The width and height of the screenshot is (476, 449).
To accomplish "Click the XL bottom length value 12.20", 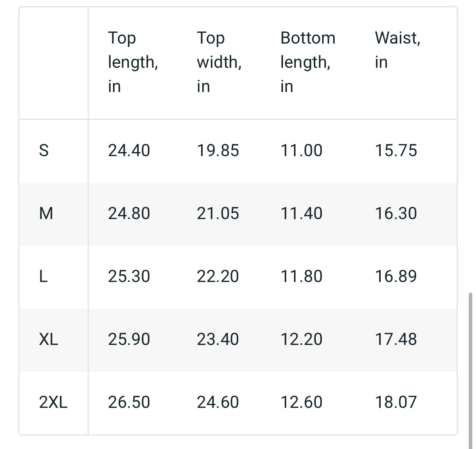I will tap(301, 340).
